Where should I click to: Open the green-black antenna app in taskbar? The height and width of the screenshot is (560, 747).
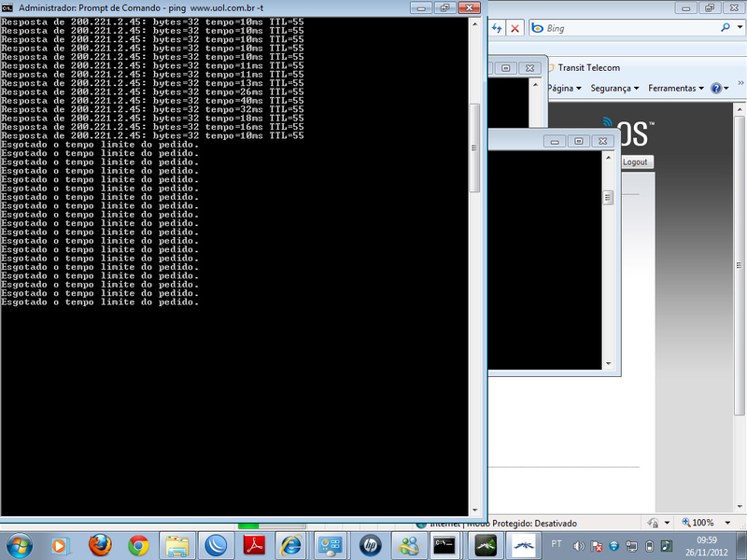(x=486, y=546)
